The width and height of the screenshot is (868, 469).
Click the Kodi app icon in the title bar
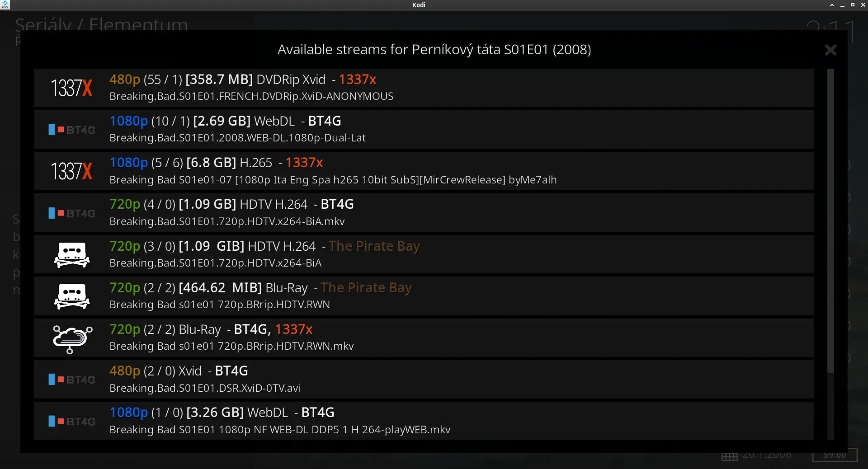coord(5,5)
